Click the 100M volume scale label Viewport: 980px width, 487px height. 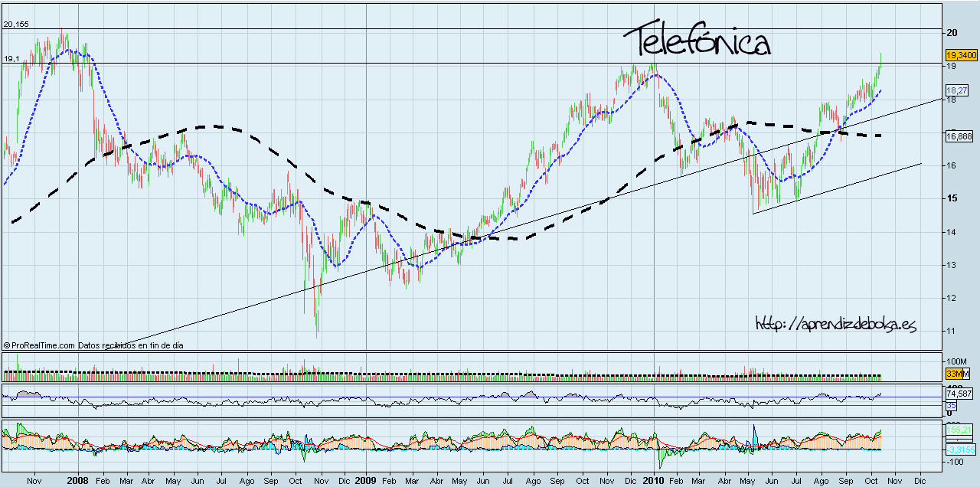click(957, 361)
